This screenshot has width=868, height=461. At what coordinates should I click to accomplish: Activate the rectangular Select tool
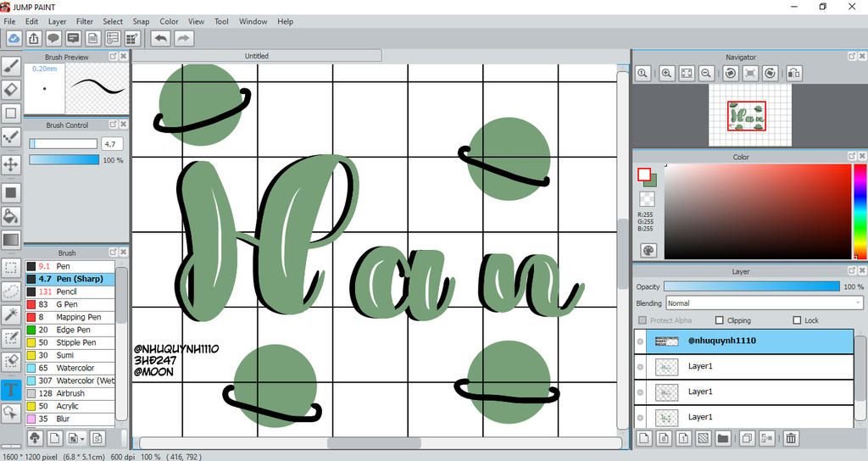pyautogui.click(x=10, y=268)
